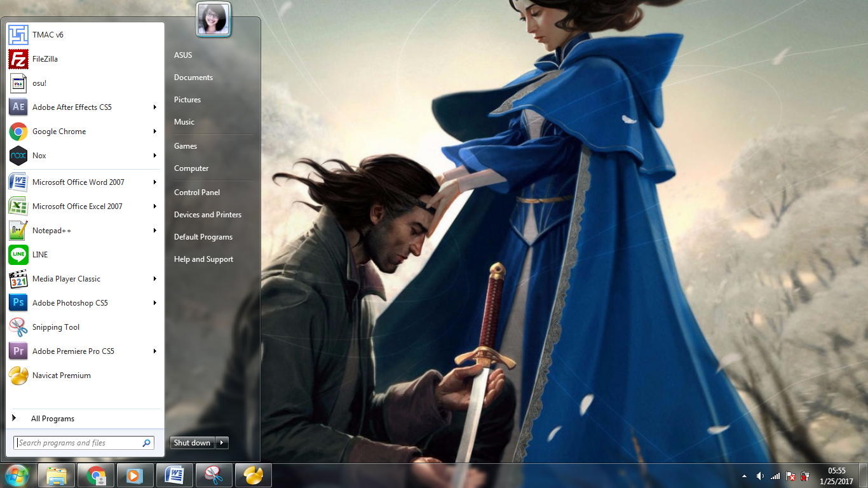Screen dimensions: 868x488
Task: Switch to Snipping Tool on taskbar
Action: pyautogui.click(x=214, y=475)
